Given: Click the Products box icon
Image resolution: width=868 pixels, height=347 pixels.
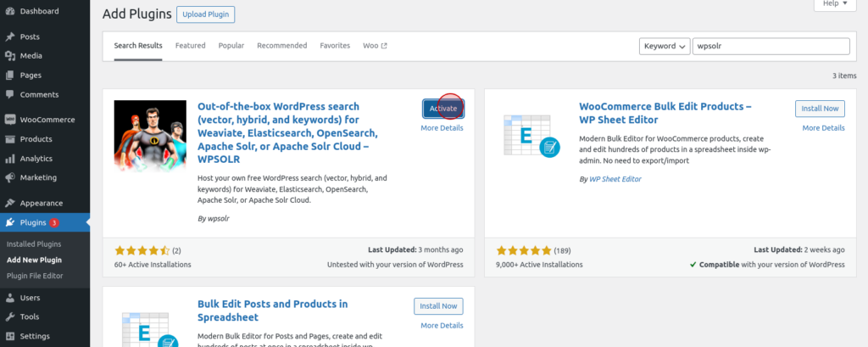Looking at the screenshot, I should pyautogui.click(x=10, y=139).
